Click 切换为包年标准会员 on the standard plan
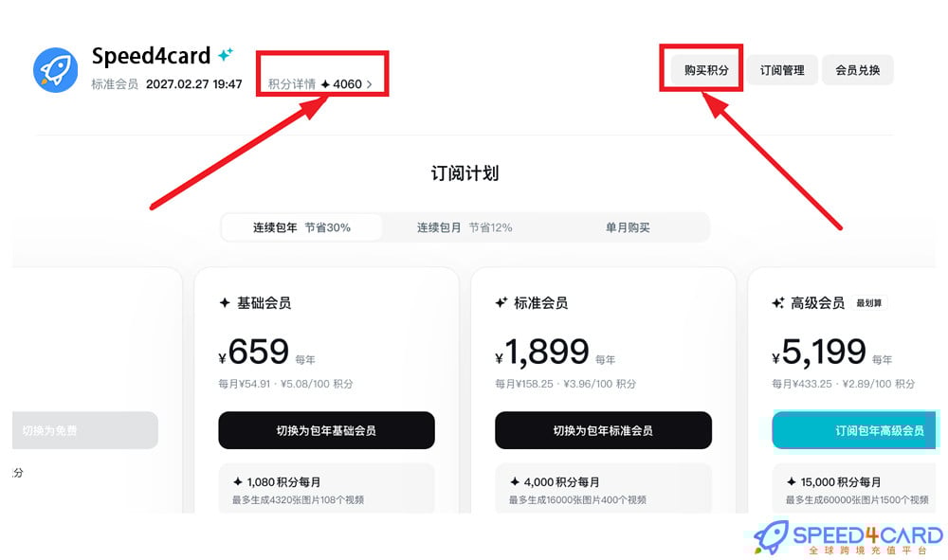Viewport: 948px width, 560px height. coord(603,430)
